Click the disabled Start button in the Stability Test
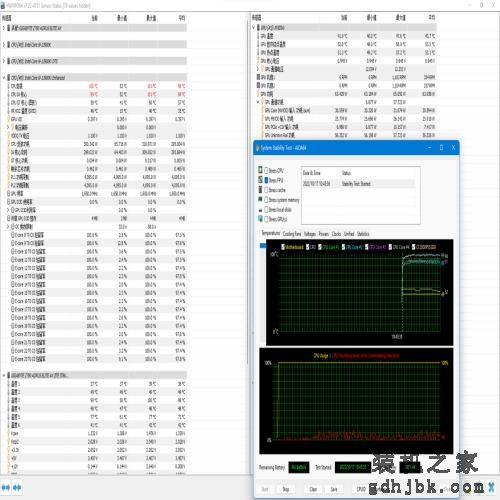The height and width of the screenshot is (500, 500). click(265, 489)
